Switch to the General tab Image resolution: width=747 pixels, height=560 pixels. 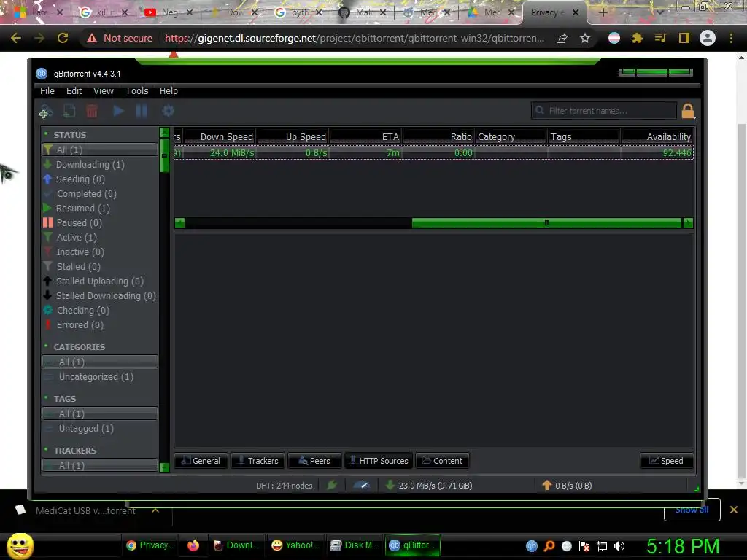tap(201, 461)
